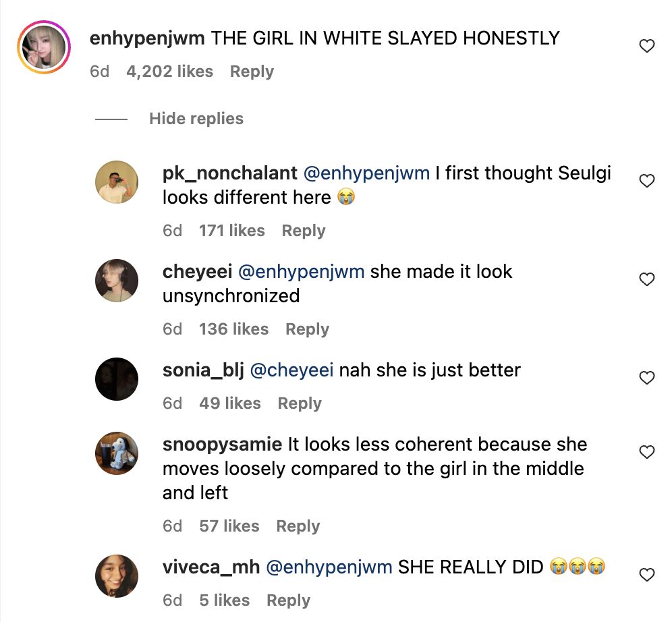Like sonia_blj's reply with heart icon
The height and width of the screenshot is (622, 672).
[646, 378]
